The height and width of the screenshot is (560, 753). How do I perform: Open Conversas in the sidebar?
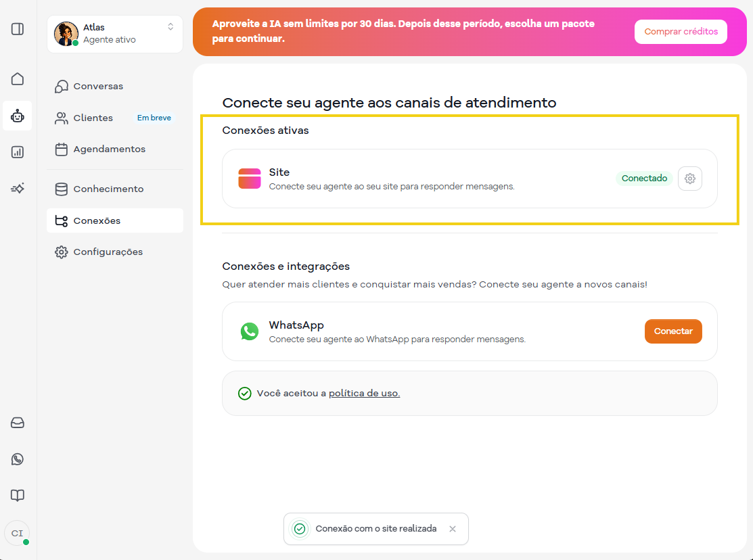(115, 87)
